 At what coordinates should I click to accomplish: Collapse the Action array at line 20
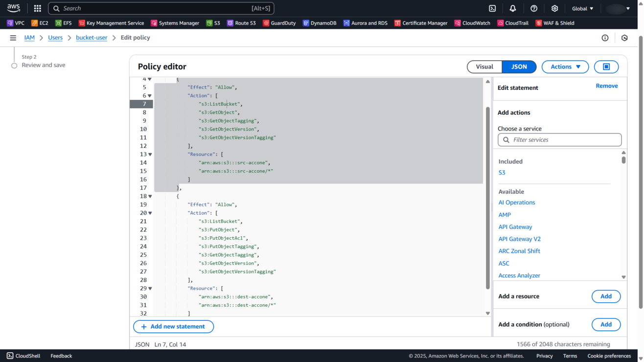tap(150, 213)
